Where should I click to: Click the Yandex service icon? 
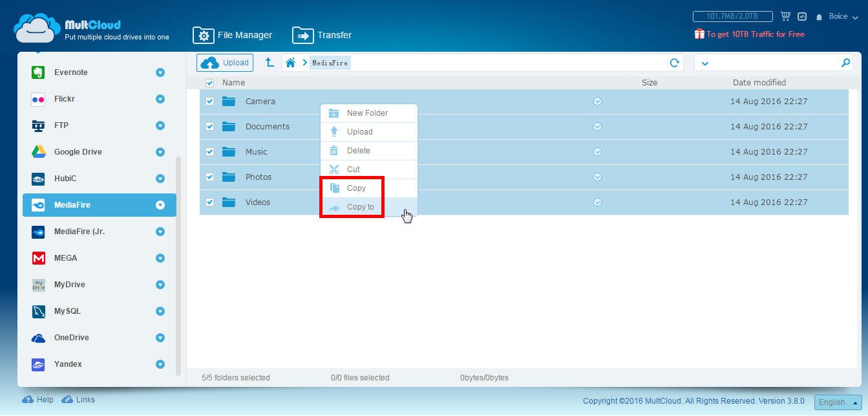(38, 364)
